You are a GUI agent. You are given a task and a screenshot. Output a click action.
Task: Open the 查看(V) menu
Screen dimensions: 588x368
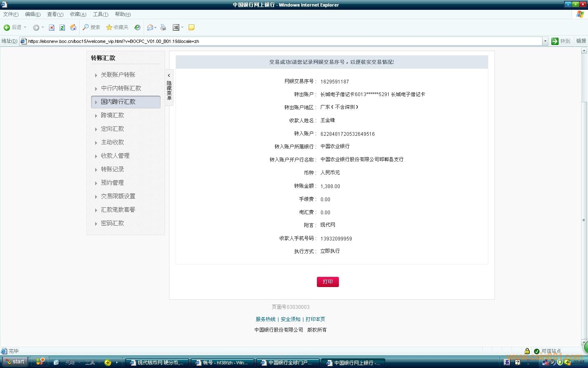pos(55,14)
